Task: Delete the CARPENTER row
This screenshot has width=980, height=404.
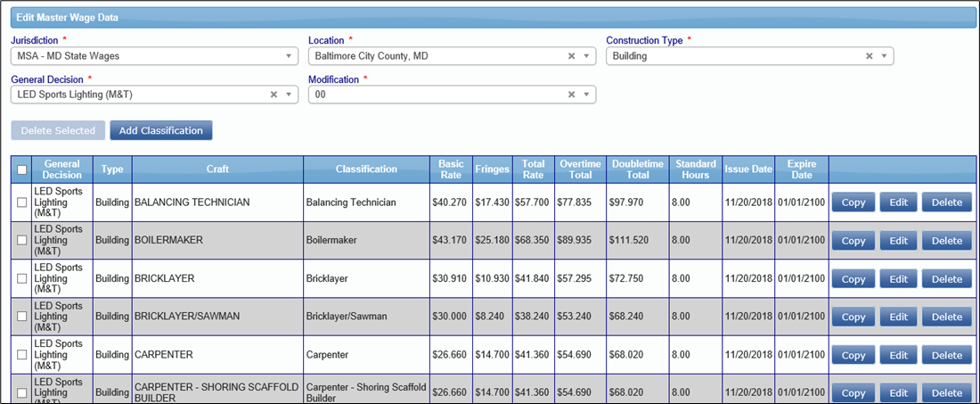Action: (x=947, y=355)
